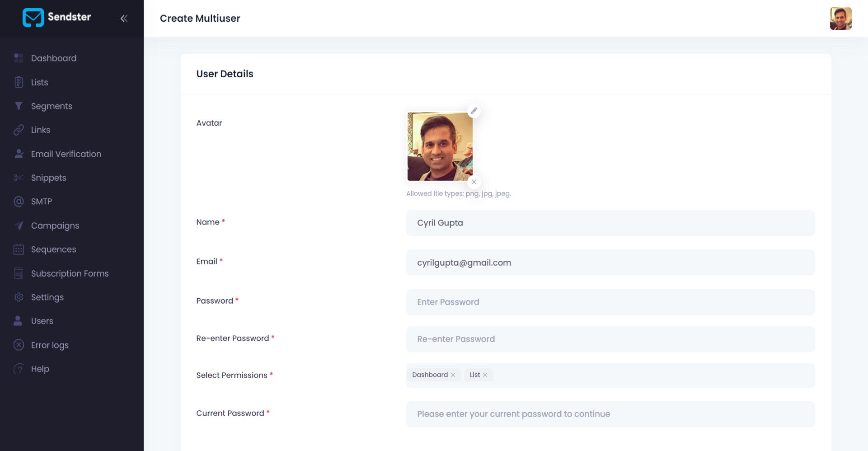The image size is (868, 451).
Task: Open the Subscription Forms menu item
Action: pos(70,273)
